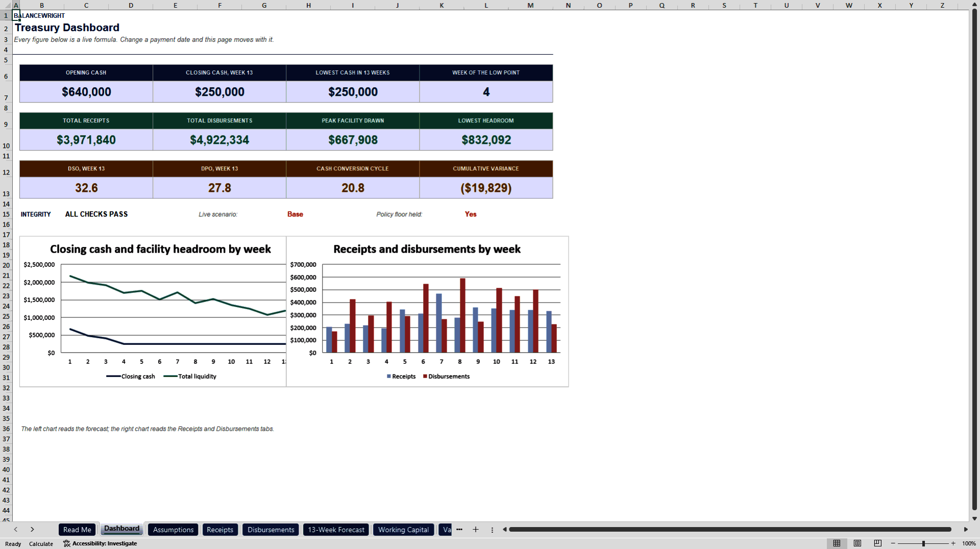Go to next sheet tab arrow
The image size is (980, 549).
pos(32,530)
